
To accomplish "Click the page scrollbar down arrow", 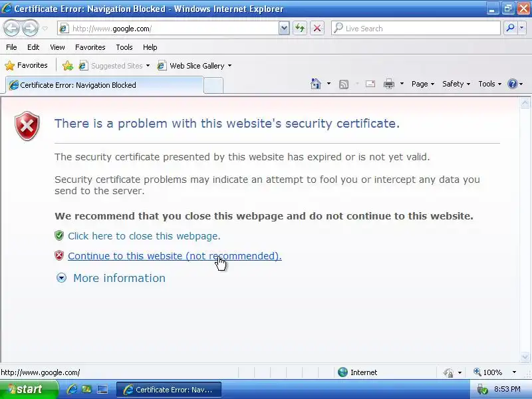I will (525, 356).
